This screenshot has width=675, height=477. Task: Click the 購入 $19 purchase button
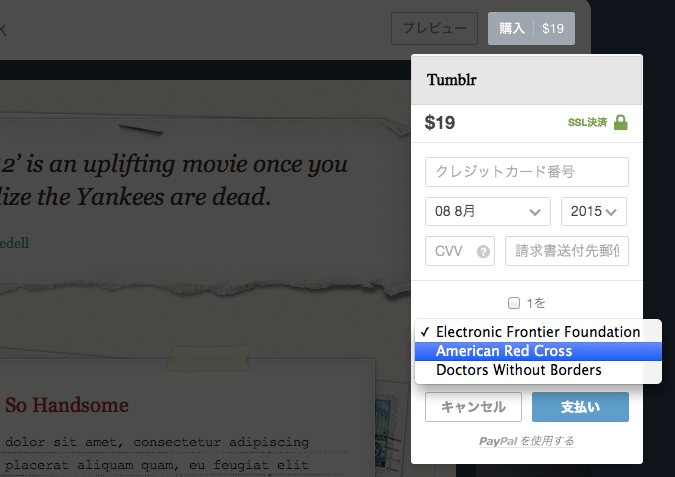pos(531,28)
